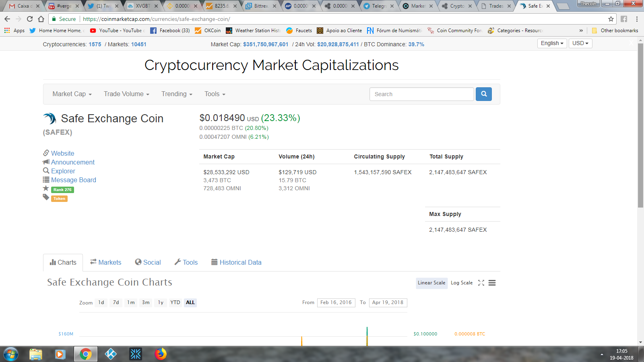The height and width of the screenshot is (362, 644).
Task: Expand the Trending dropdown
Action: tap(177, 94)
